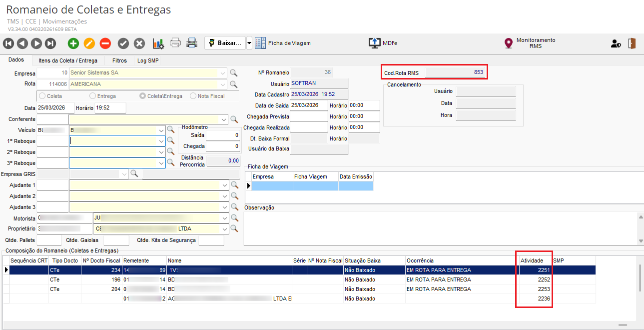Image resolution: width=644 pixels, height=330 pixels.
Task: Select the Nota Fiscal radio button
Action: (193, 96)
